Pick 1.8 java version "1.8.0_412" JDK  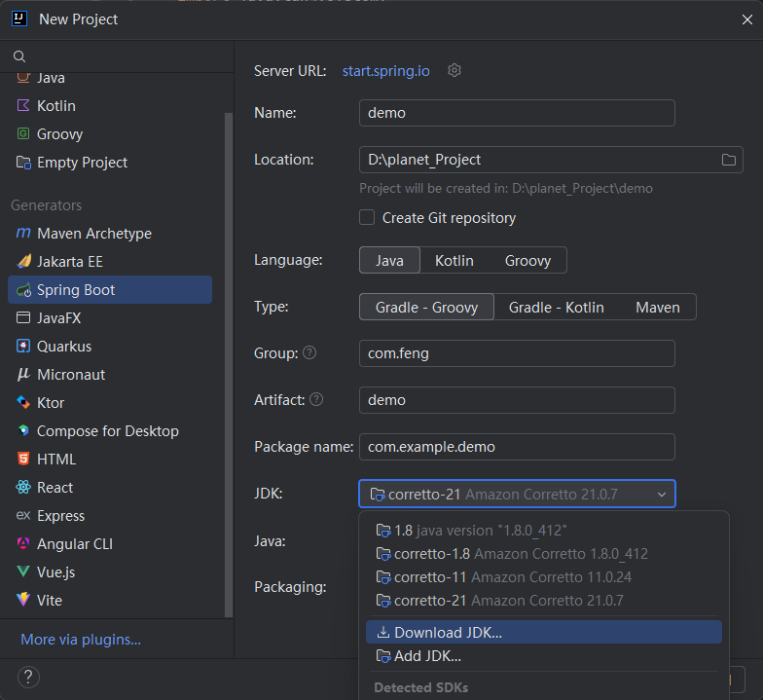pos(543,530)
